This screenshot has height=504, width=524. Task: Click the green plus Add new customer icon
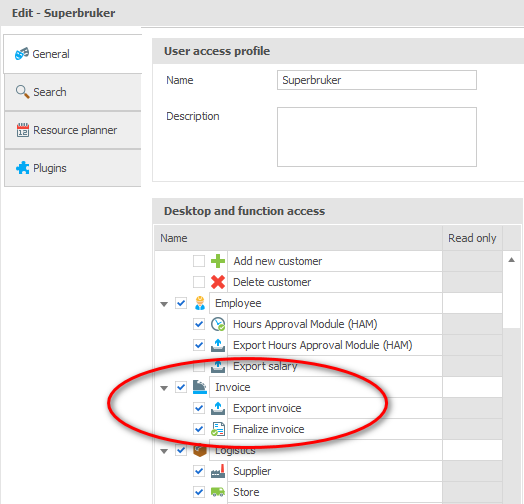click(x=218, y=261)
